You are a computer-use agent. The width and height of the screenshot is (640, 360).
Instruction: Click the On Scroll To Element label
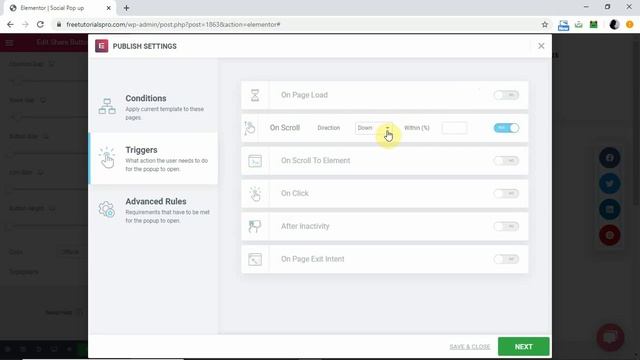tap(316, 160)
